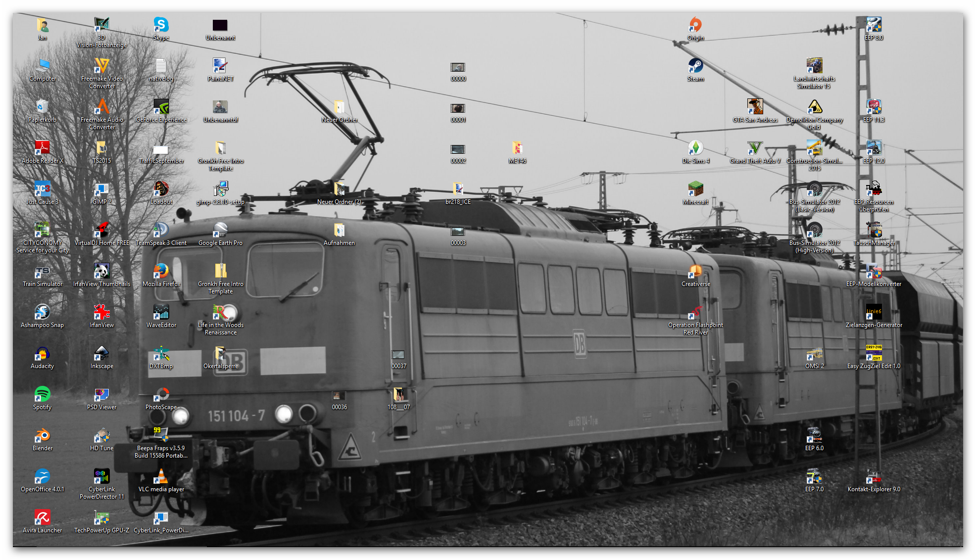This screenshot has width=976, height=560.
Task: Click the Steam shortcut icon
Action: coord(695,66)
